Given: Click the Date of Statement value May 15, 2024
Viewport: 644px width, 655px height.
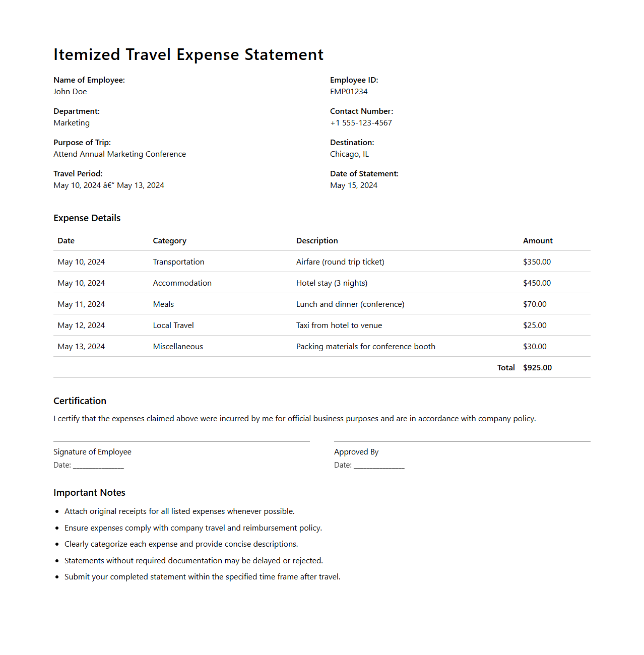Looking at the screenshot, I should click(x=353, y=185).
